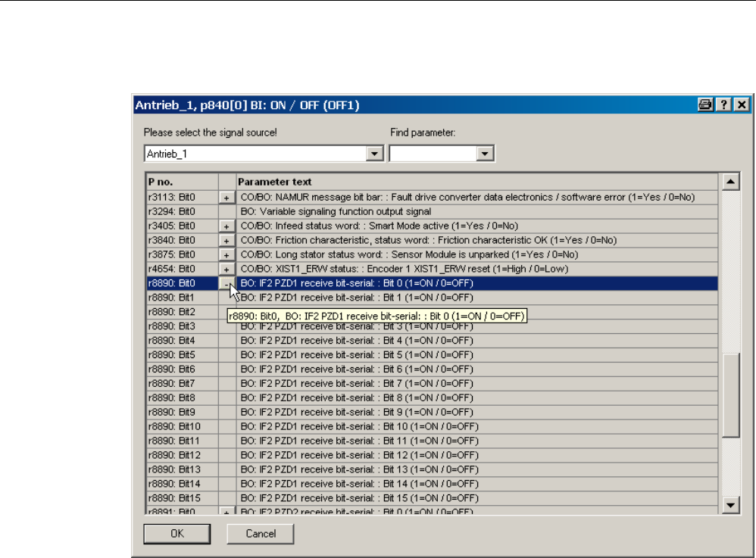Click parameter text 'Smart Mode active'

tap(409, 226)
